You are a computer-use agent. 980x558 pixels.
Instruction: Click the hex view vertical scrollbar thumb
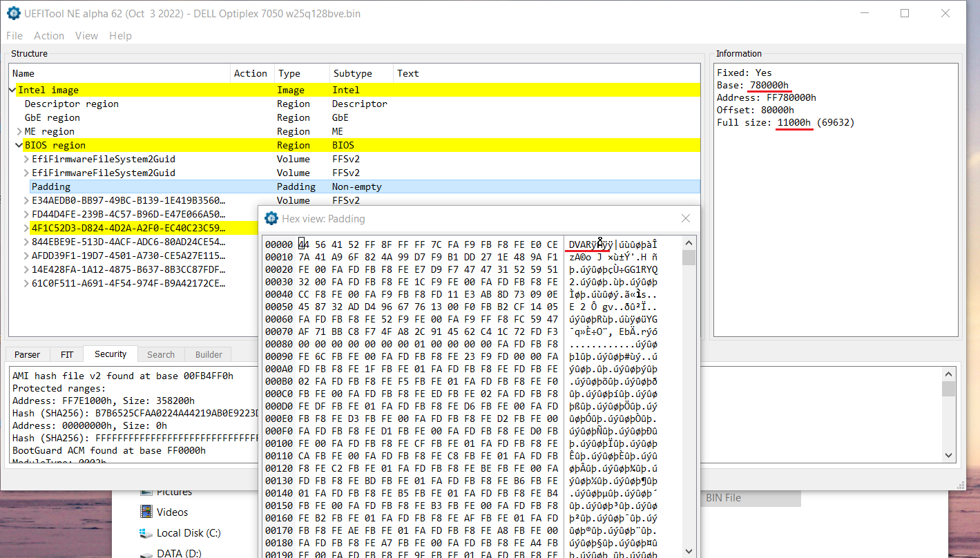point(689,258)
